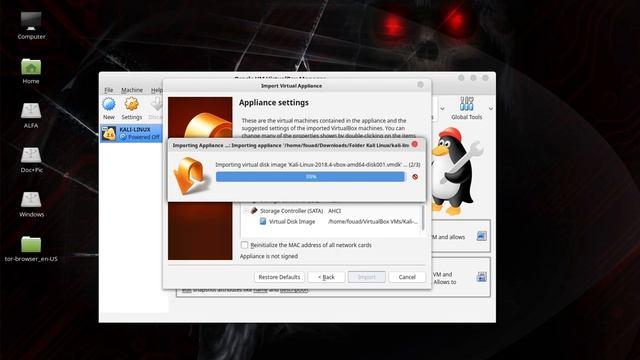Click the lower snapshots tool icon at right panel
Image resolution: width=640 pixels, height=360 pixels.
click(482, 277)
